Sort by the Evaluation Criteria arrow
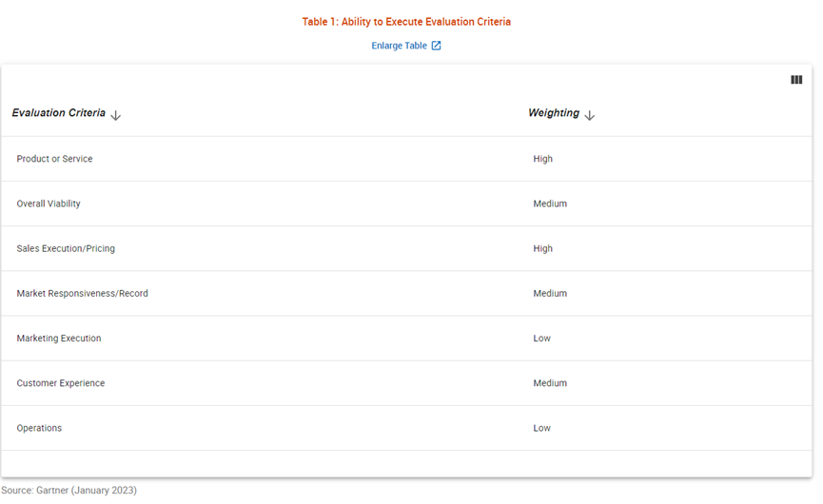The image size is (823, 504). 115,115
